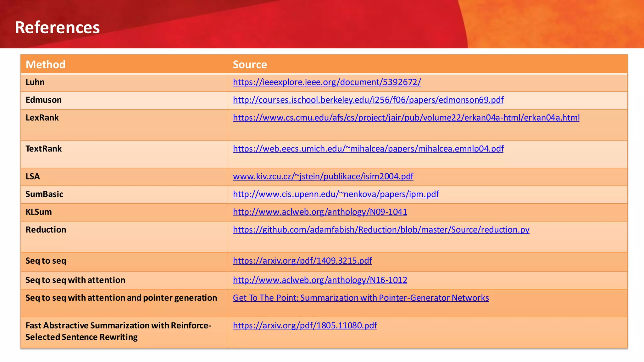Screen dimensions: 644x362
Task: Select the Edmuson method cell
Action: [x=124, y=101]
